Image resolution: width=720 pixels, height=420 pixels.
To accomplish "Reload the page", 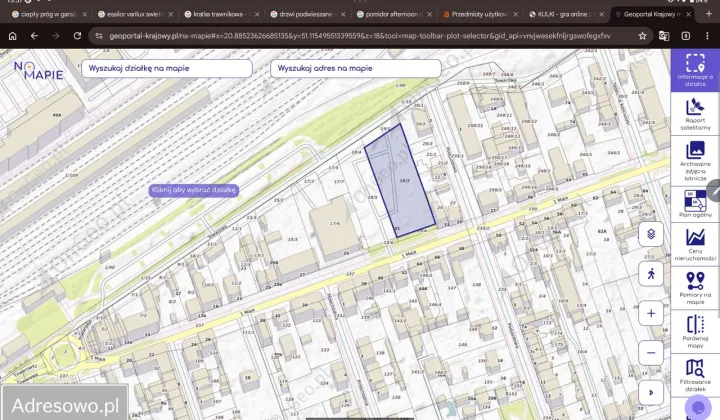I will (77, 36).
